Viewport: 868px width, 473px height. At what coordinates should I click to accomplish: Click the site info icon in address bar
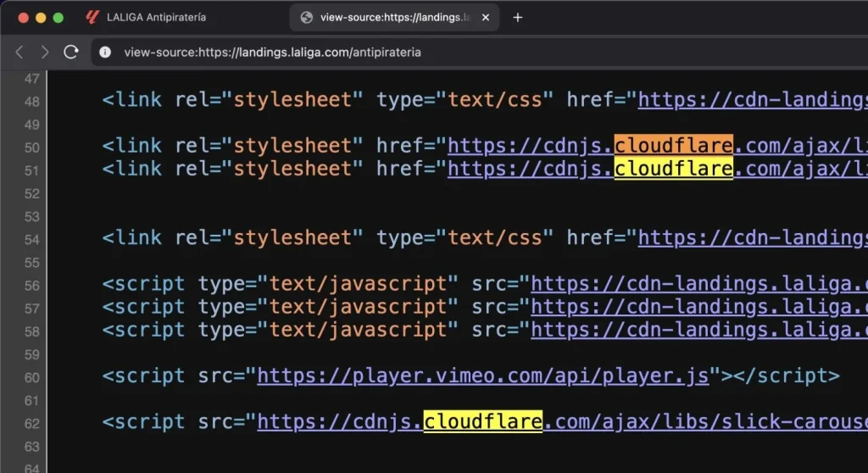click(x=105, y=52)
